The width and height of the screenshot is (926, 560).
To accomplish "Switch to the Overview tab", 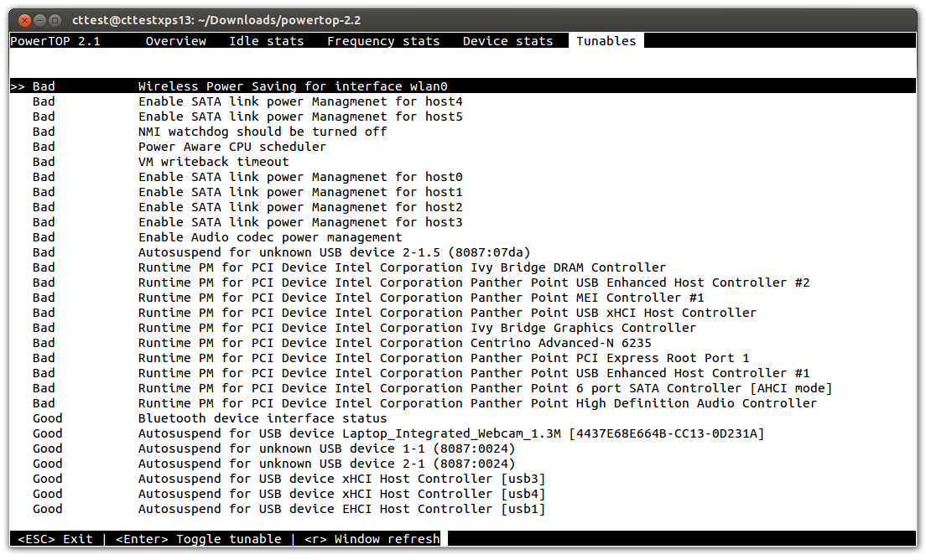I will [176, 41].
